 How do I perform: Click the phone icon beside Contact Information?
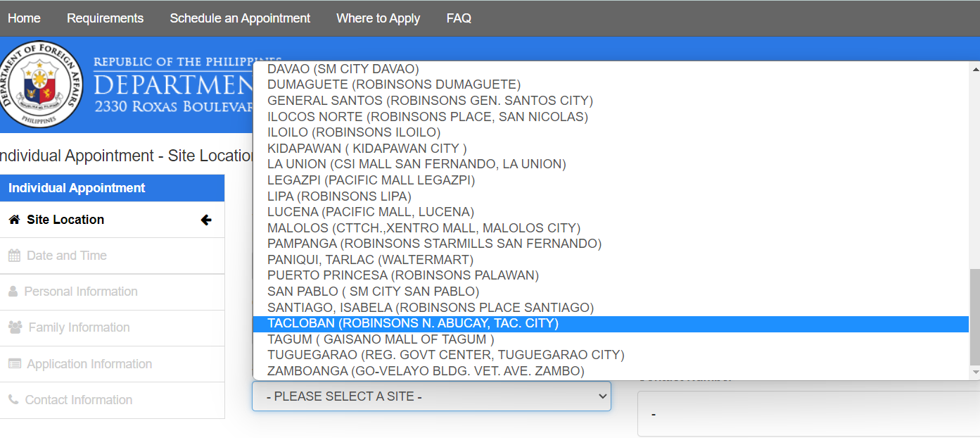(13, 400)
